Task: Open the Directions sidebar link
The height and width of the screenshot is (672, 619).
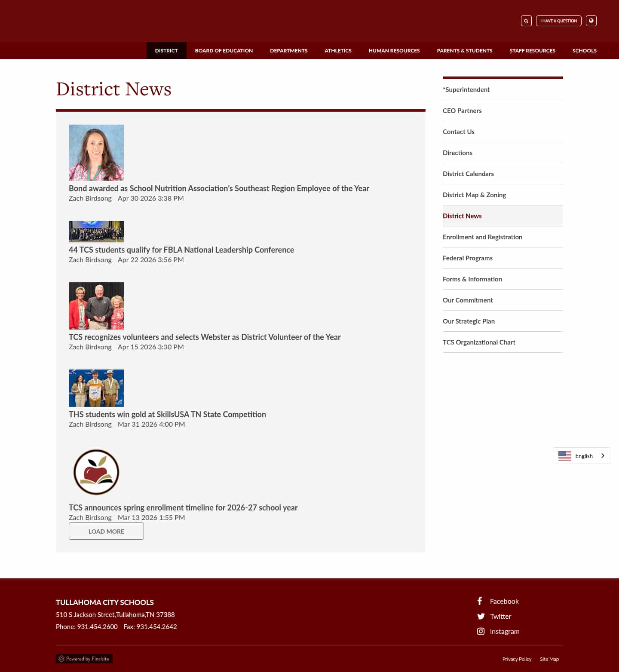Action: (x=503, y=153)
